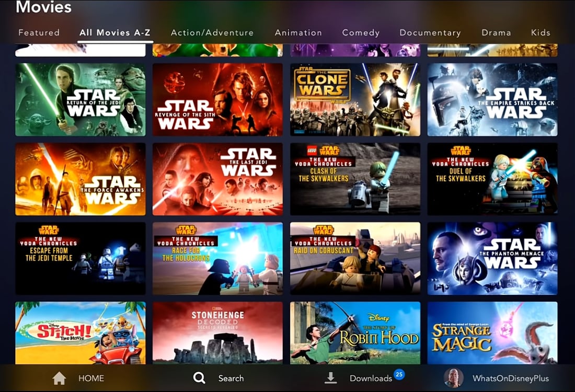The image size is (575, 392).
Task: Play Star Wars: Return of the Jedi
Action: 80,99
